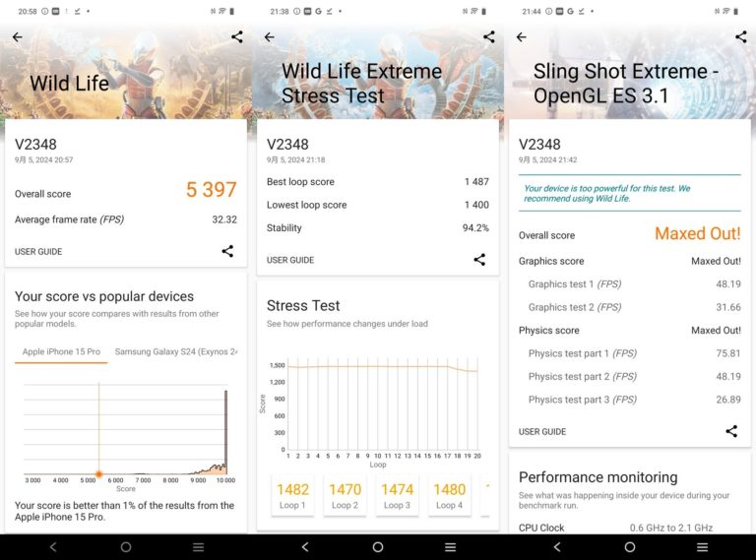Tap header share icon on Sling Shot Extreme
The image size is (756, 560).
(x=741, y=37)
